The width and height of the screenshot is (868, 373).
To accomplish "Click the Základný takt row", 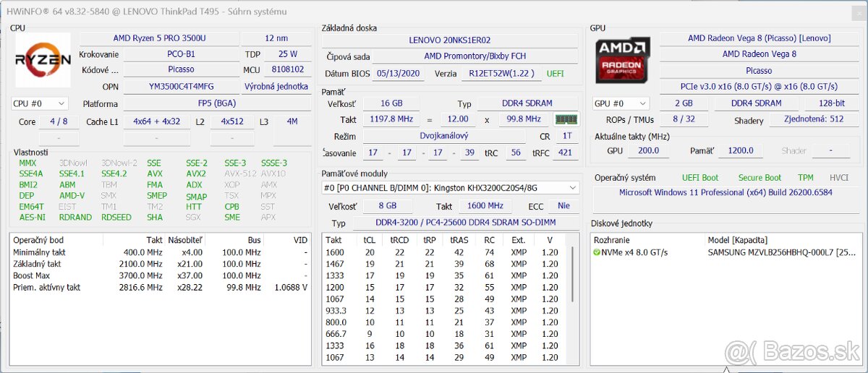I will [161, 264].
